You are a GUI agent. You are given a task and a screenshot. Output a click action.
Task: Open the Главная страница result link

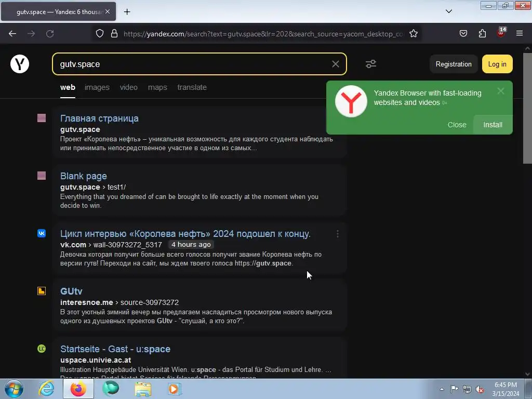coord(99,118)
